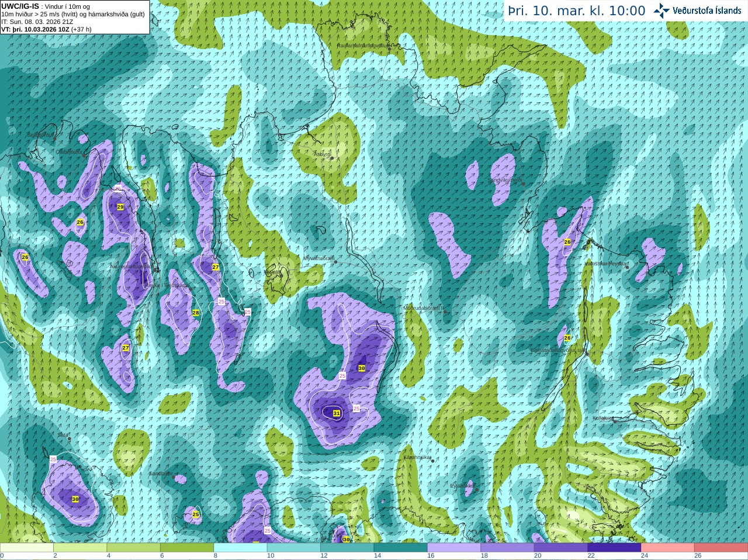
Task: Click the Raufarhafnarflugvöllur station label
Action: [x=362, y=45]
